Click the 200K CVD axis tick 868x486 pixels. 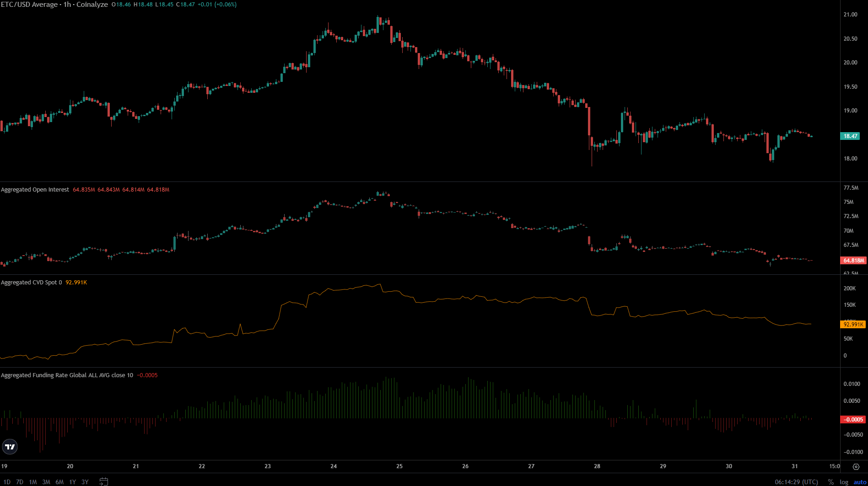pos(850,288)
